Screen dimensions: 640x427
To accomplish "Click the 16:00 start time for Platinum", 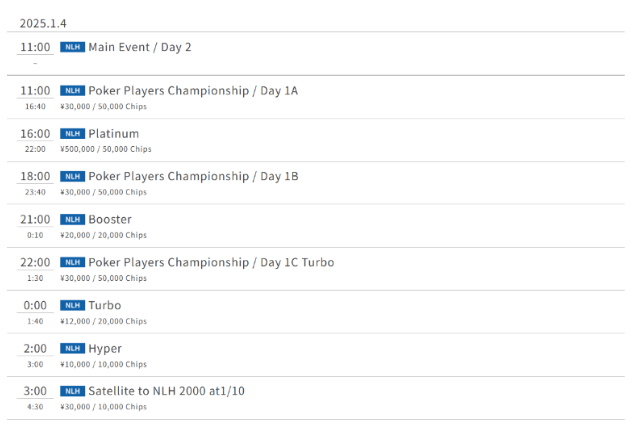I will [35, 134].
